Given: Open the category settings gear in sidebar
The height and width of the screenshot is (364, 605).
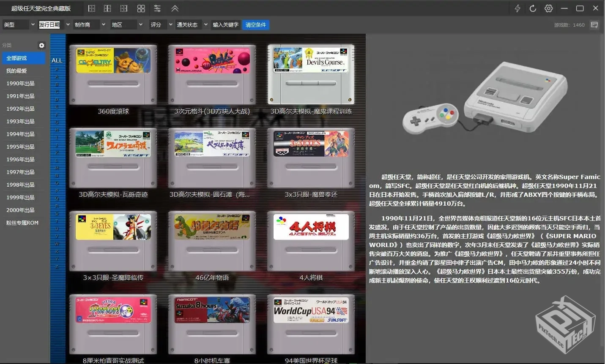Looking at the screenshot, I should 41,45.
